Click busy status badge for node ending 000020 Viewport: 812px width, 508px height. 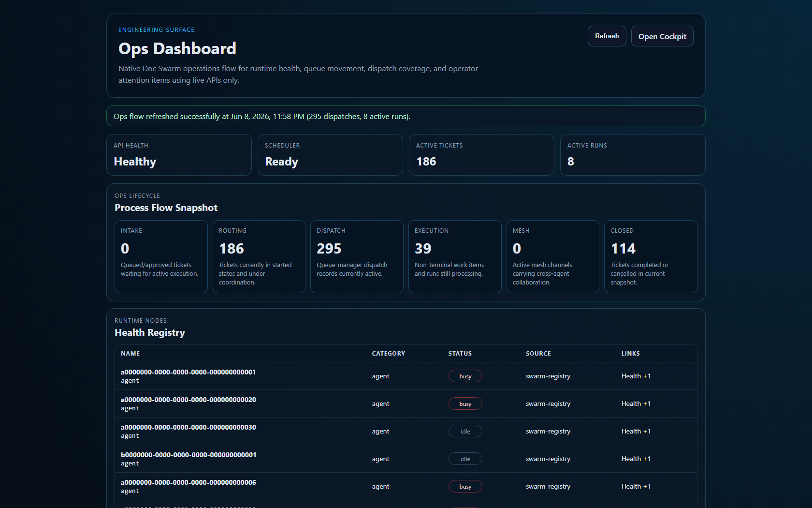point(465,404)
